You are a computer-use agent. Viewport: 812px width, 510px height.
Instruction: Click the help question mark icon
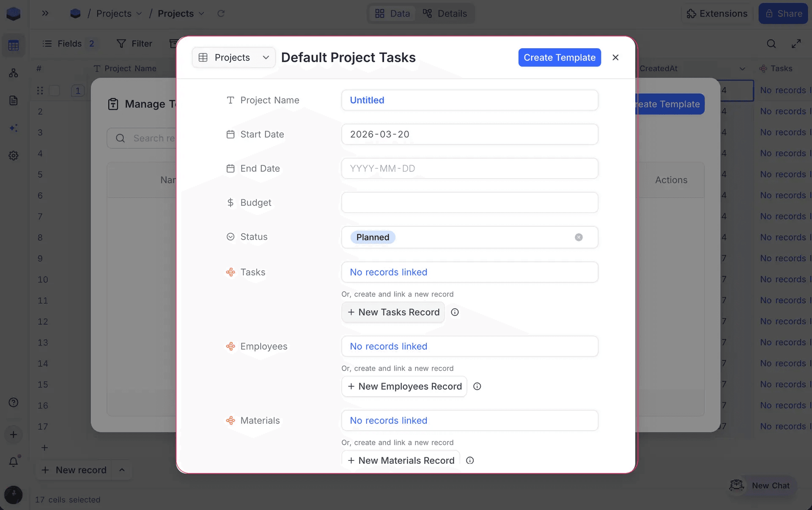[x=14, y=402]
